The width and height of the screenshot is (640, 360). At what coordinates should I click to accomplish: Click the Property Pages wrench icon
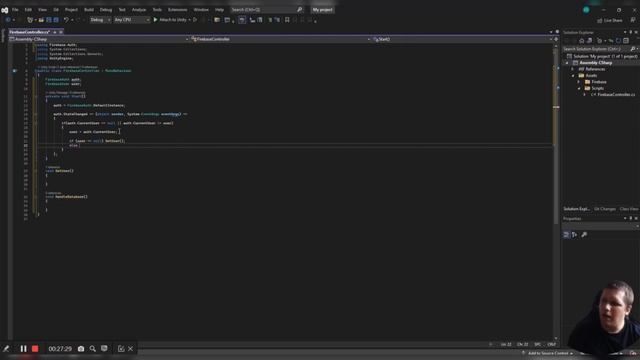coord(584,235)
